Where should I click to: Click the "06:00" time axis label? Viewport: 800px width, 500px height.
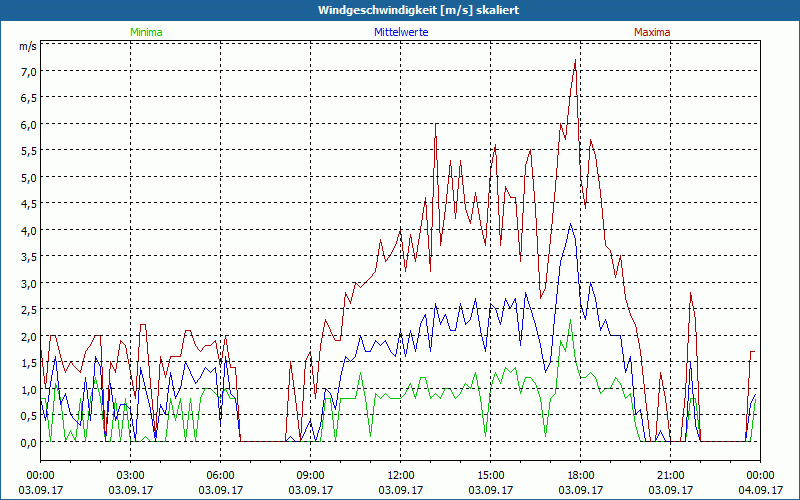click(x=220, y=476)
